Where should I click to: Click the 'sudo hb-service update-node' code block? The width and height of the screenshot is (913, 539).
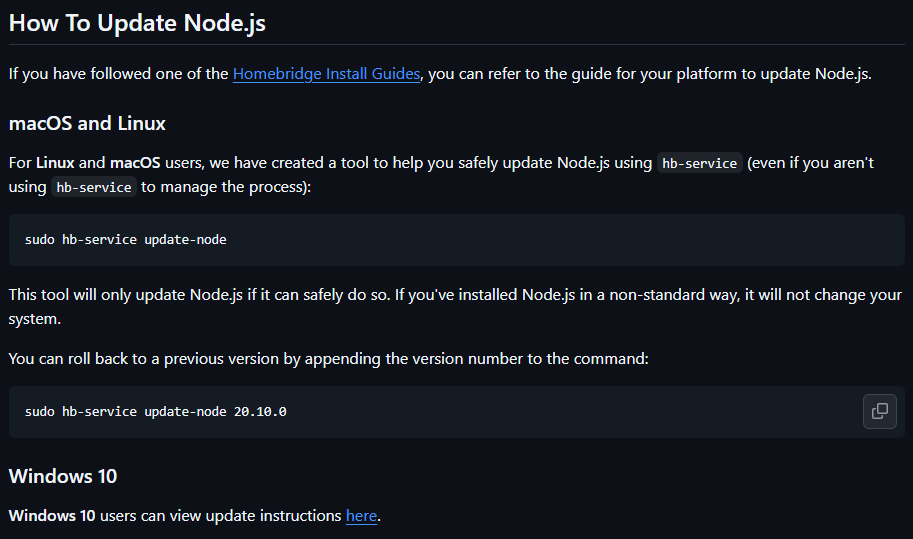coord(126,240)
